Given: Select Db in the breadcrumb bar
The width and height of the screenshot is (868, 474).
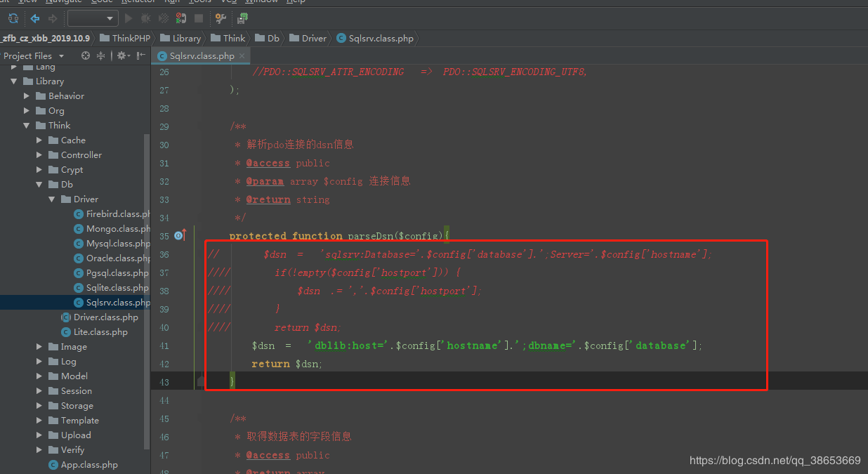Looking at the screenshot, I should coord(268,38).
